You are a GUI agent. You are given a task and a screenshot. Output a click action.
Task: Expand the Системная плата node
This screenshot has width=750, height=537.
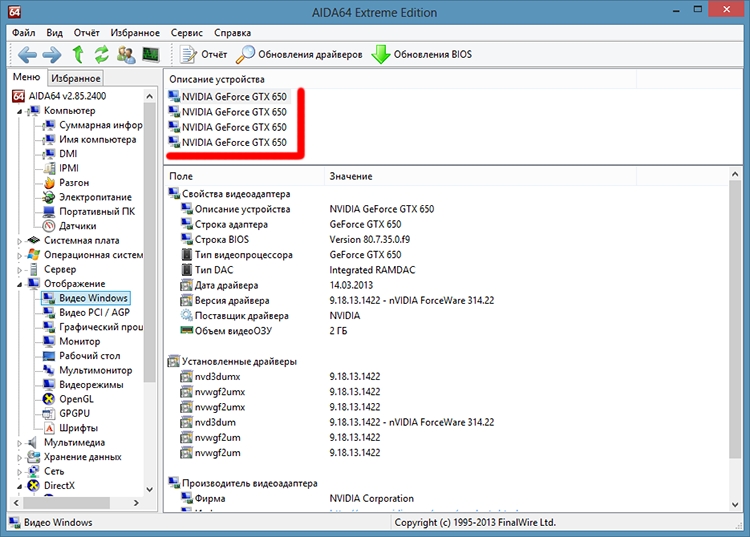tap(20, 241)
